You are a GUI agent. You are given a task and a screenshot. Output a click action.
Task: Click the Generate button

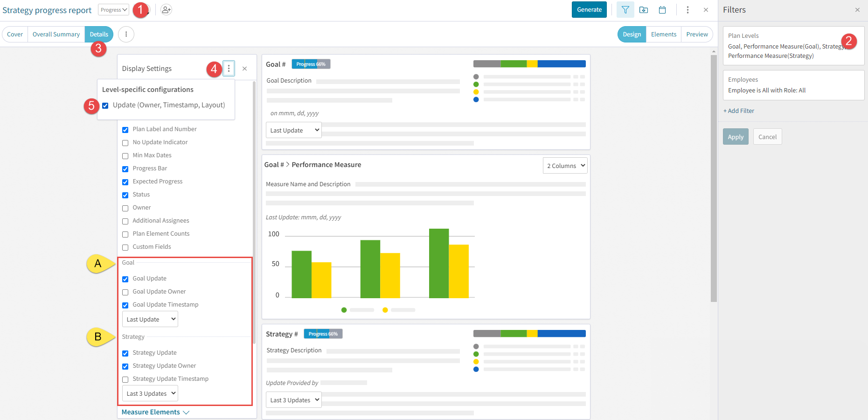(x=589, y=9)
